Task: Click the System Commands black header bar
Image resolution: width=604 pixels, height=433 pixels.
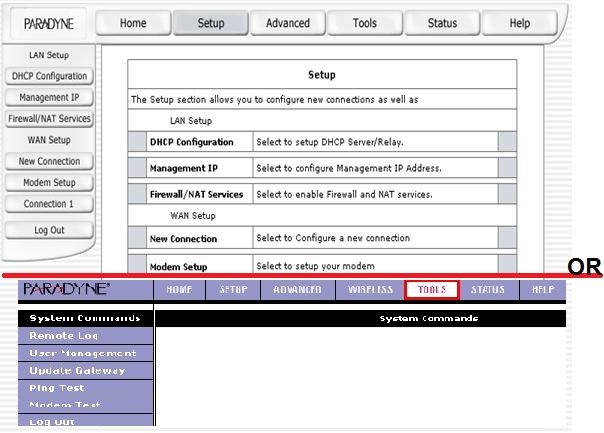Action: (361, 319)
